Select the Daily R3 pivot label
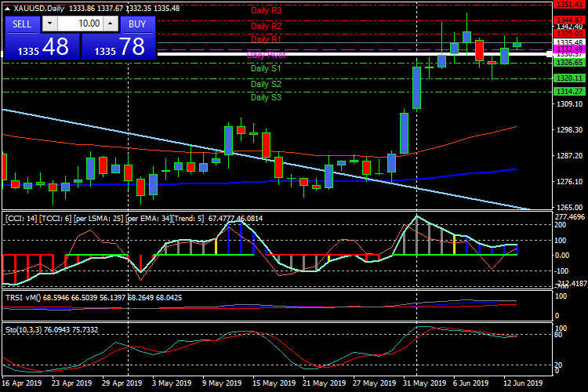Image resolution: width=588 pixels, height=392 pixels. coord(266,11)
